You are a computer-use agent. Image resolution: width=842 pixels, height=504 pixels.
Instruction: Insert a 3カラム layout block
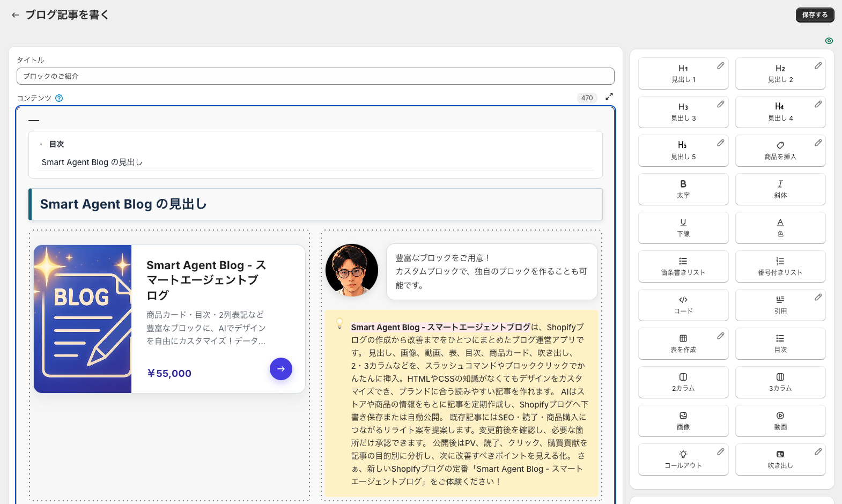tap(780, 382)
